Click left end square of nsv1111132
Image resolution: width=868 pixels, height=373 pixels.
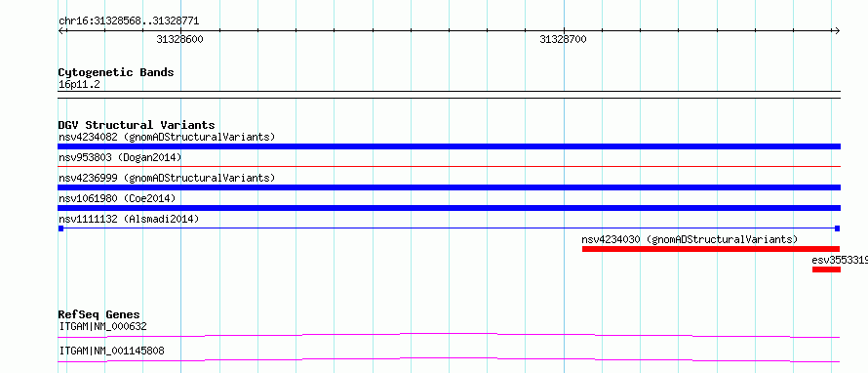pos(60,228)
